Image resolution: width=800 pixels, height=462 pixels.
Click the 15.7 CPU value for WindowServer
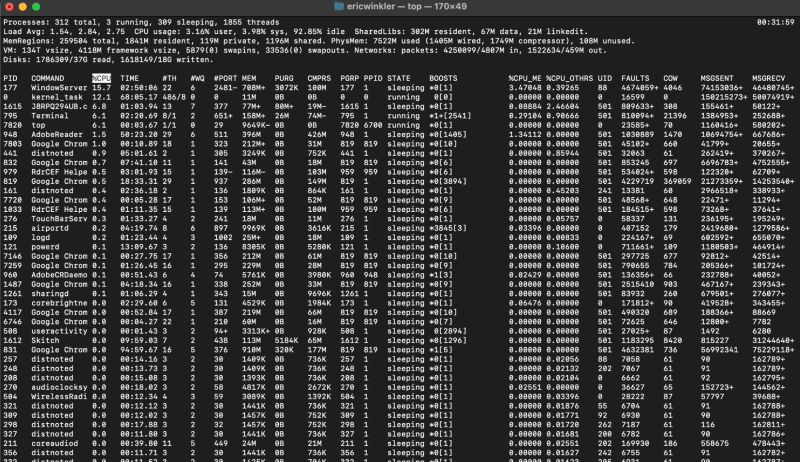(x=101, y=88)
